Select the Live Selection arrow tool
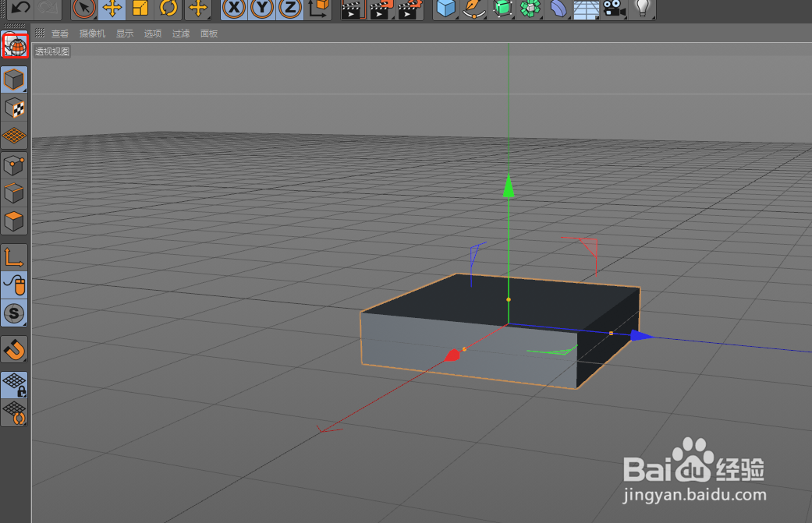 click(x=84, y=9)
